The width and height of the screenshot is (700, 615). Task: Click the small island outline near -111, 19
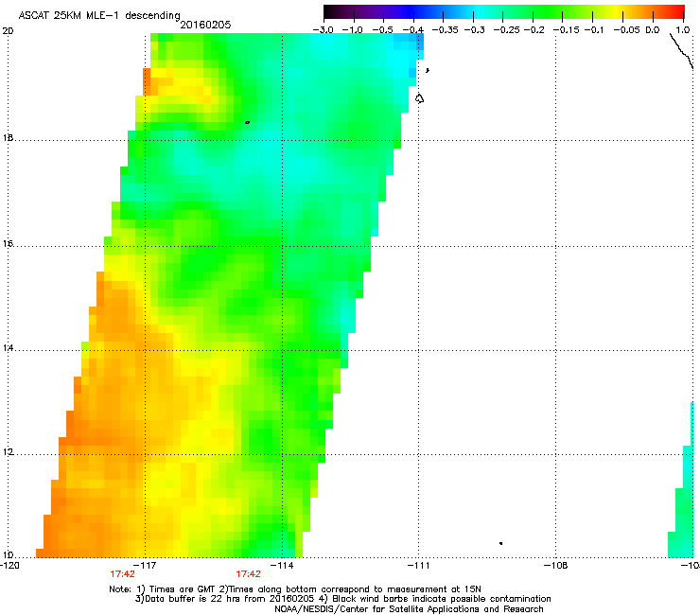[x=419, y=98]
